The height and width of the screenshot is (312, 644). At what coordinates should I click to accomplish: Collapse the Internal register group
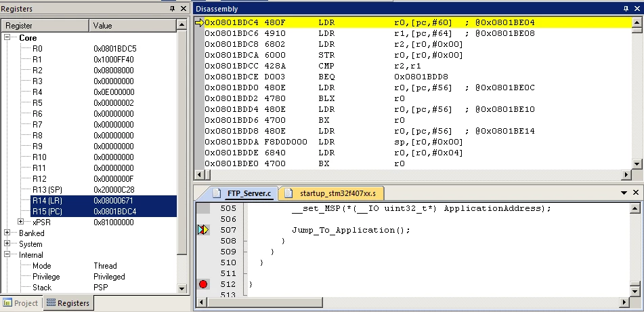coord(7,255)
